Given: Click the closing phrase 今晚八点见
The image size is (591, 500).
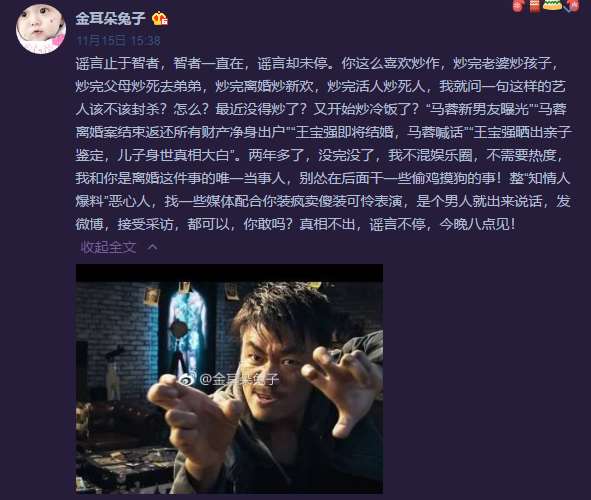Looking at the screenshot, I should pyautogui.click(x=474, y=224).
